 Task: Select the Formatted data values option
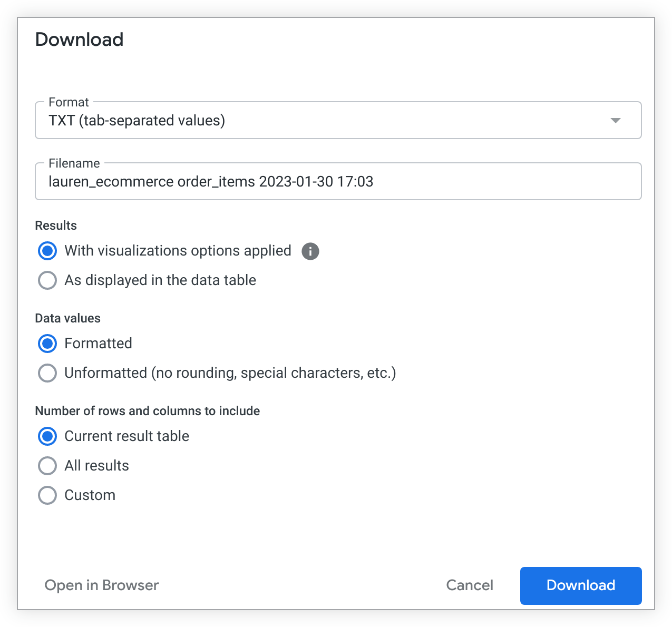47,344
